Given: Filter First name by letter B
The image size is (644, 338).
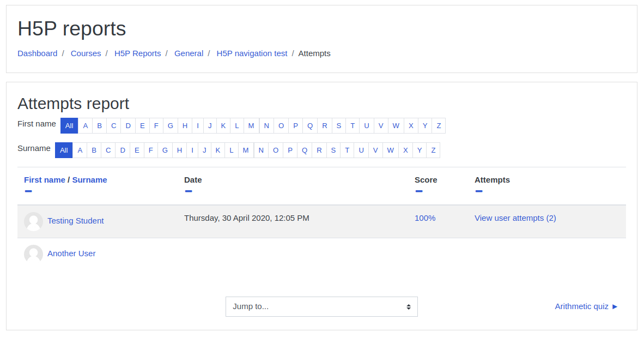Looking at the screenshot, I should point(99,126).
